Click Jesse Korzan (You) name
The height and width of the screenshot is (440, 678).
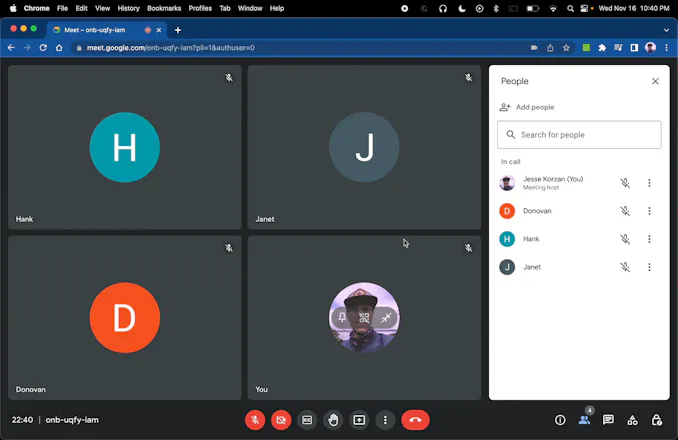click(553, 179)
